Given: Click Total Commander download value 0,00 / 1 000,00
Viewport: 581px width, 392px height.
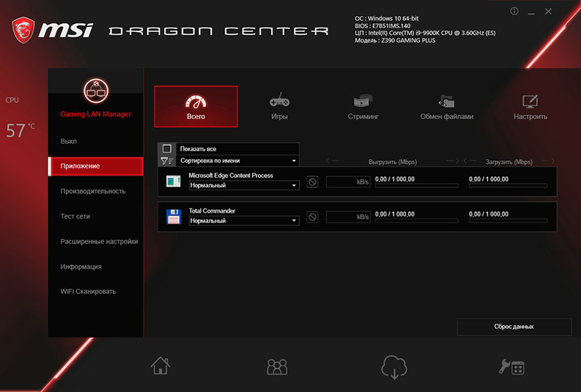Looking at the screenshot, I should click(x=489, y=214).
